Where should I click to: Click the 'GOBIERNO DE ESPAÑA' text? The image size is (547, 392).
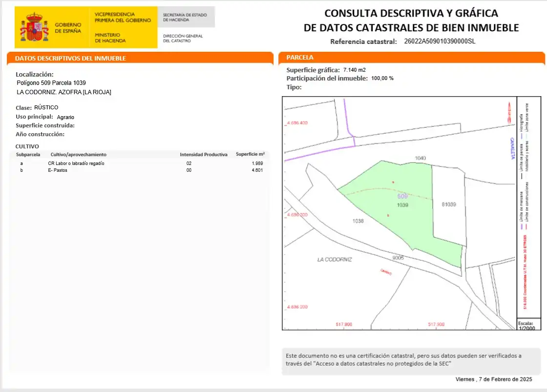click(x=68, y=28)
